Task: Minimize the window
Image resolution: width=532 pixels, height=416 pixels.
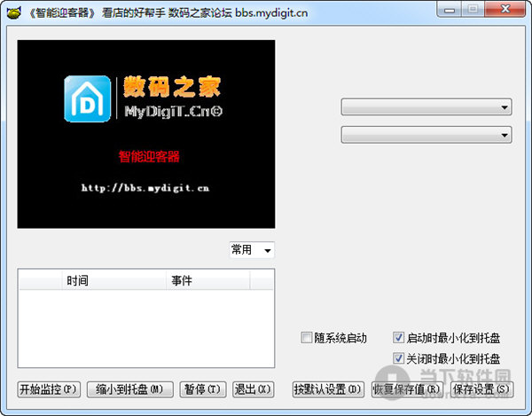Action: click(x=450, y=9)
